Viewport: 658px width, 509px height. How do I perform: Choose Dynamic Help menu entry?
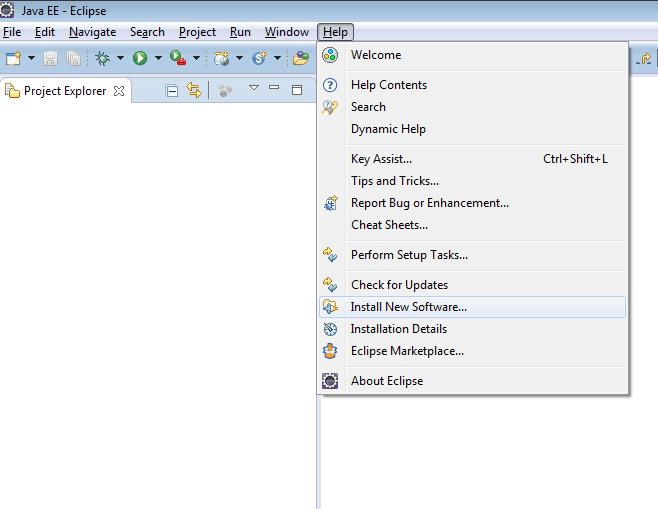(473, 129)
